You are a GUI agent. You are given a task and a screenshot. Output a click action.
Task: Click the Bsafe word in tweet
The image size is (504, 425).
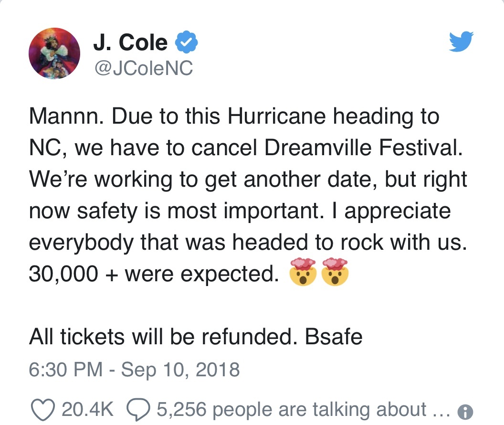coord(334,337)
